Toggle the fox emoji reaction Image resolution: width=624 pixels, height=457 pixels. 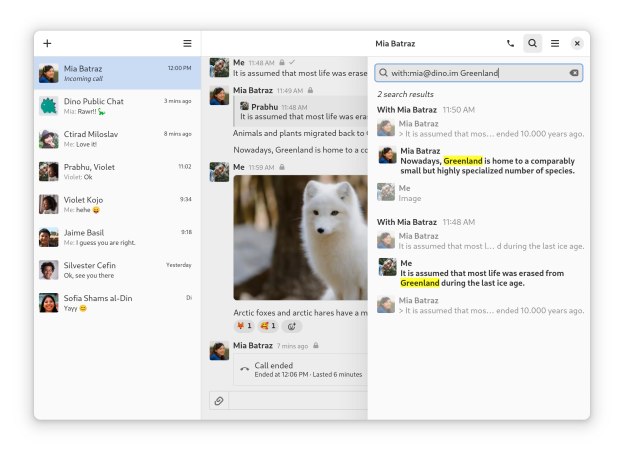(244, 326)
